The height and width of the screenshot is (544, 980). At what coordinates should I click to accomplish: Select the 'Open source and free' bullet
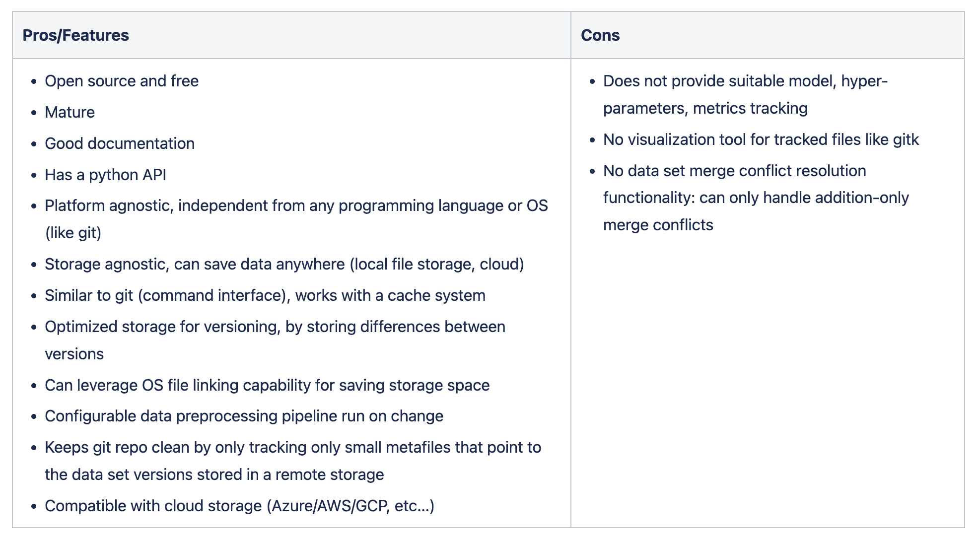(x=122, y=81)
